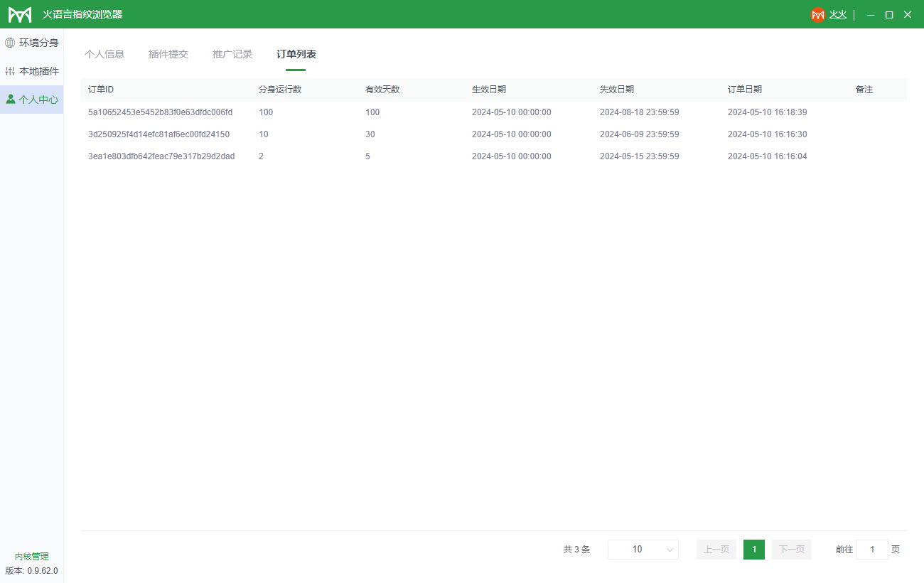Screen dimensions: 924x583
Task: Expand the page size dropdown showing 10
Action: pos(643,550)
